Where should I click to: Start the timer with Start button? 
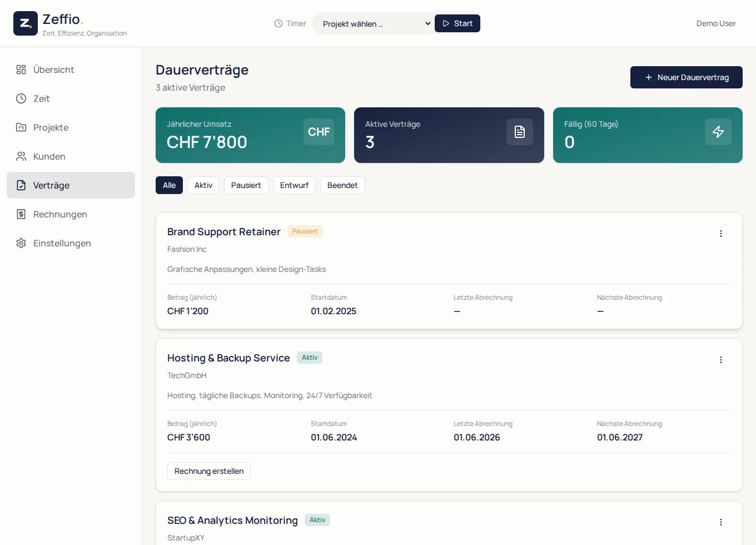pyautogui.click(x=457, y=23)
